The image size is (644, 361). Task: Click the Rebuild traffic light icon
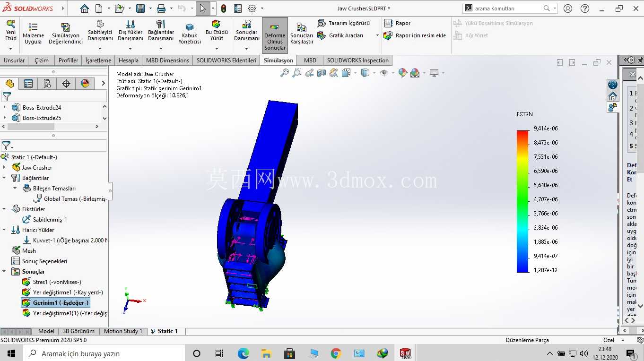(x=224, y=9)
